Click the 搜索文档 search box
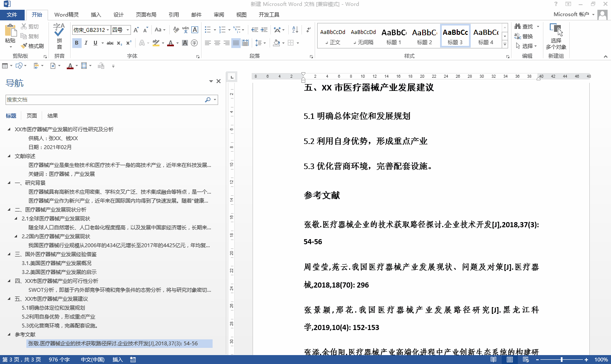This screenshot has height=364, width=611. (106, 100)
